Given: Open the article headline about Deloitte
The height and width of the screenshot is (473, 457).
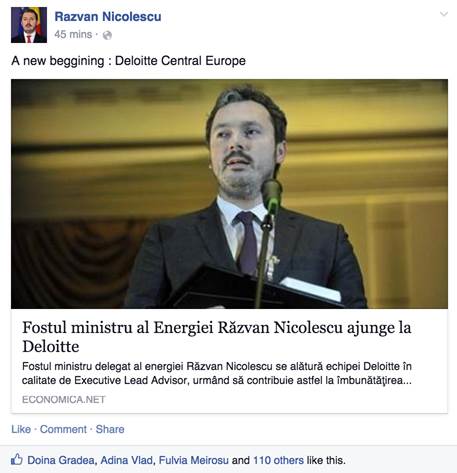Looking at the screenshot, I should point(217,337).
